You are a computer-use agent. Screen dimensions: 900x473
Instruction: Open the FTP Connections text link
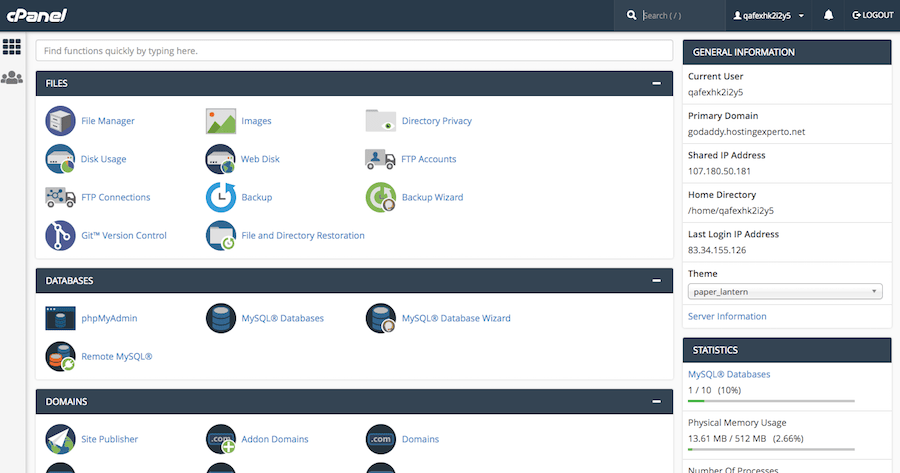tap(115, 197)
